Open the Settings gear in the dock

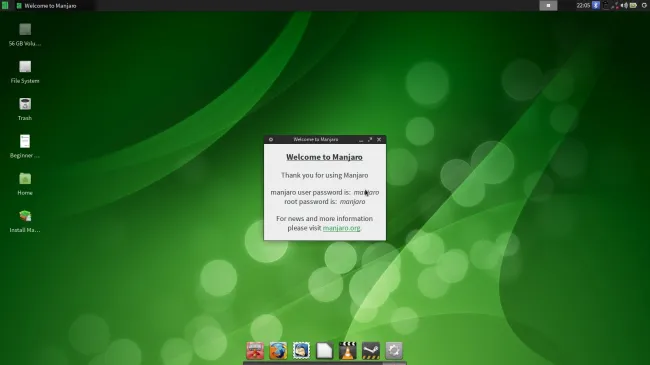tap(394, 350)
